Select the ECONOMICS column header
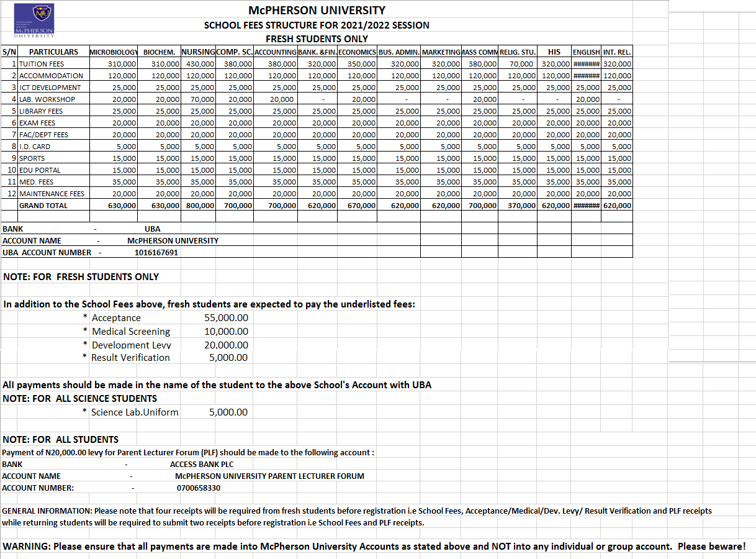Image resolution: width=756 pixels, height=559 pixels. coord(357,52)
